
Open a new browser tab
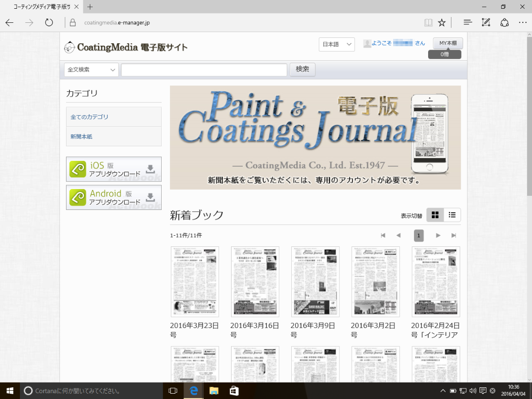[90, 7]
